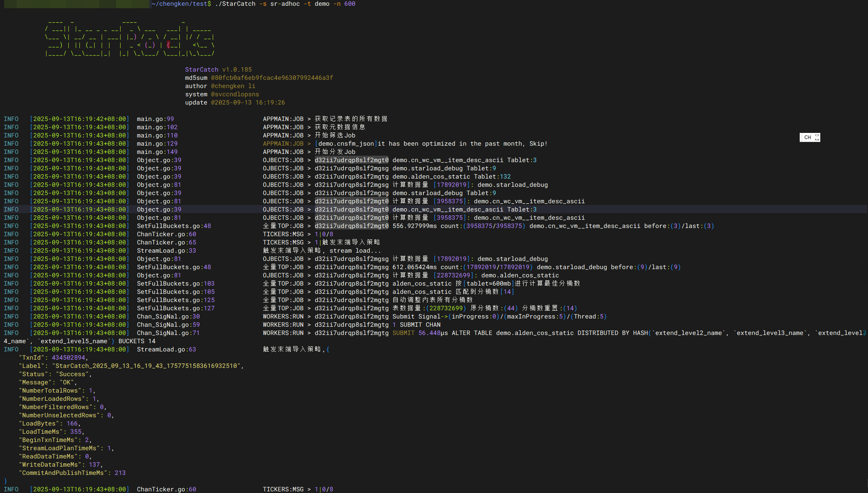
Task: Click the LoadTimeMs value '355'
Action: pyautogui.click(x=76, y=432)
